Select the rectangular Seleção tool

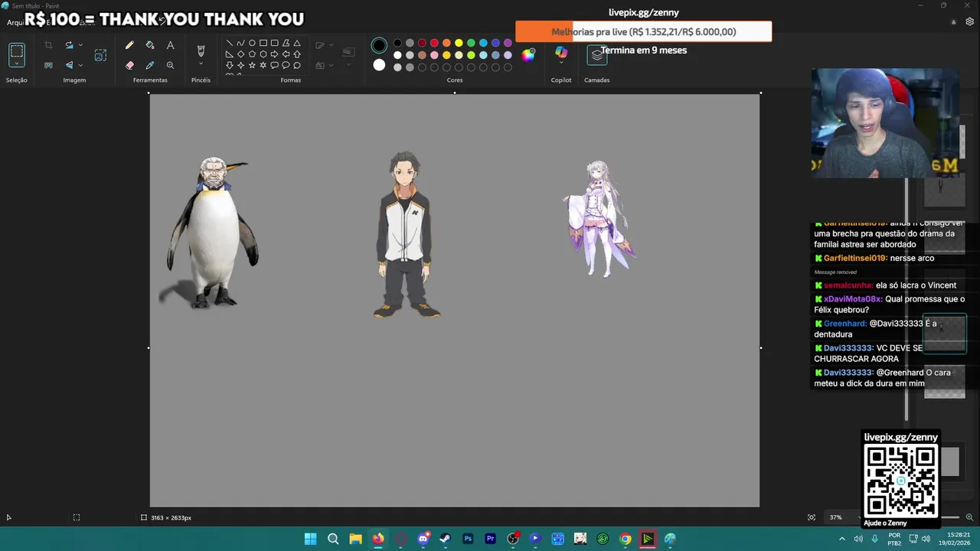pos(16,51)
